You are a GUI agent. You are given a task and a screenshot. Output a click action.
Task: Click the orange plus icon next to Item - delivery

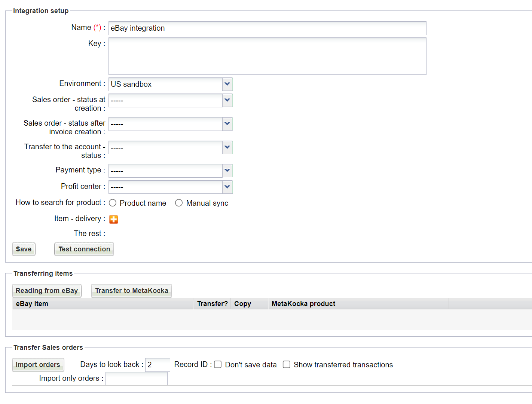coord(114,219)
